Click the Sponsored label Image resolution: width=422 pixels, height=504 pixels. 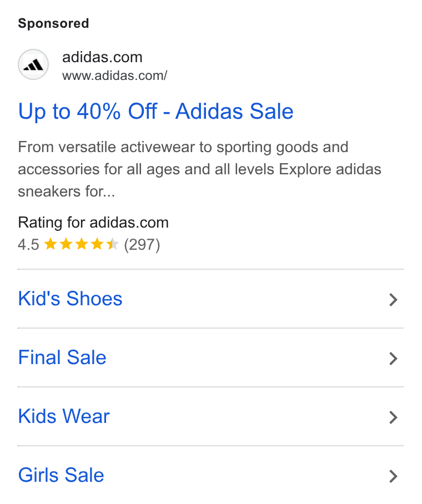[53, 23]
